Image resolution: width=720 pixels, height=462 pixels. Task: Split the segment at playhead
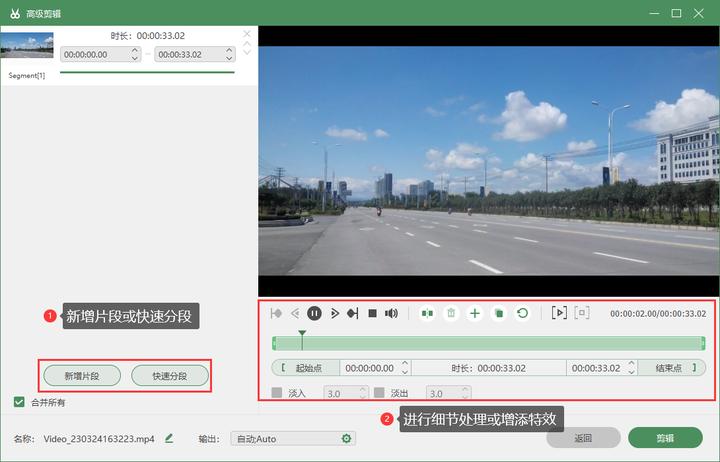[427, 314]
